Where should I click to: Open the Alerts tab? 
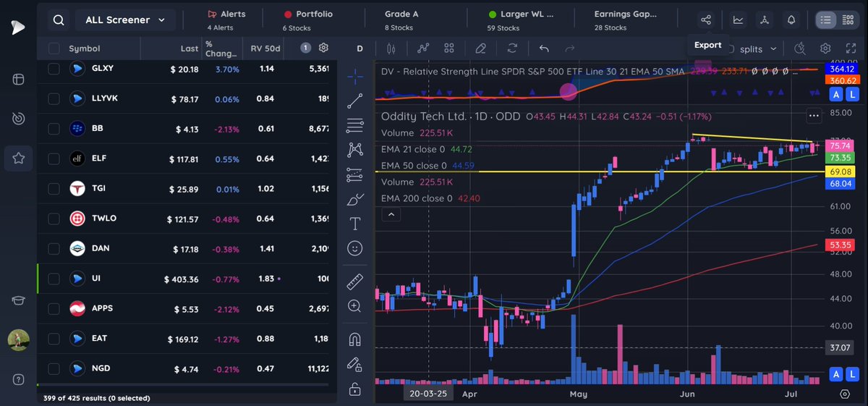(x=226, y=20)
